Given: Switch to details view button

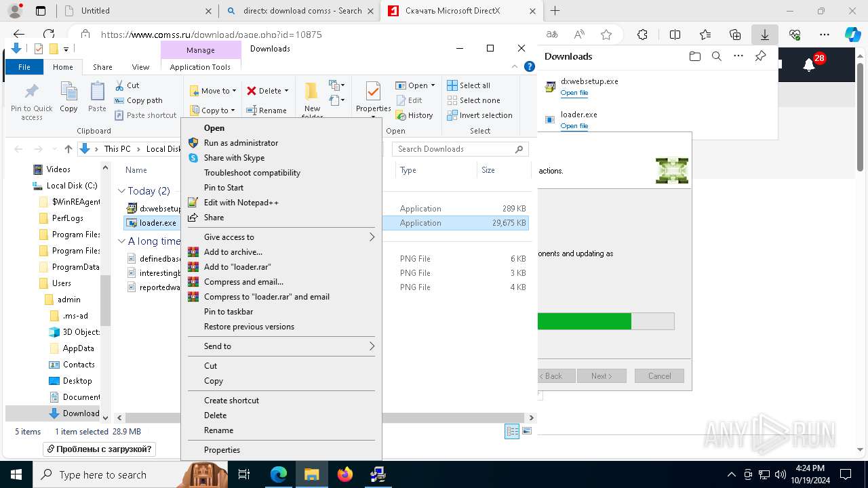Looking at the screenshot, I should tap(513, 431).
